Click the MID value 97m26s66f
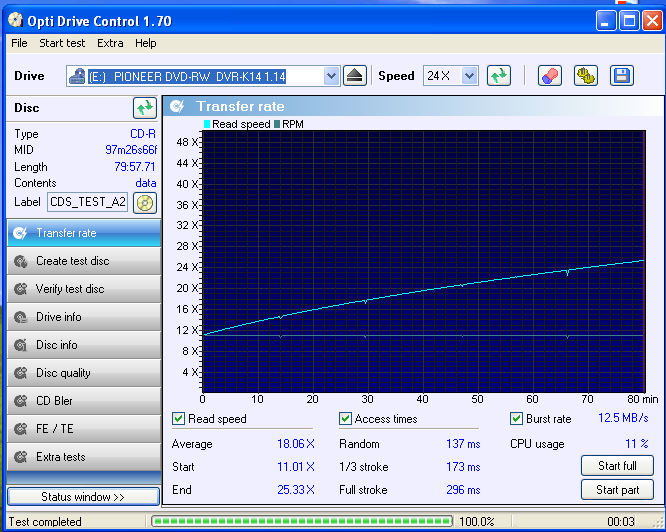666x532 pixels. pyautogui.click(x=131, y=150)
